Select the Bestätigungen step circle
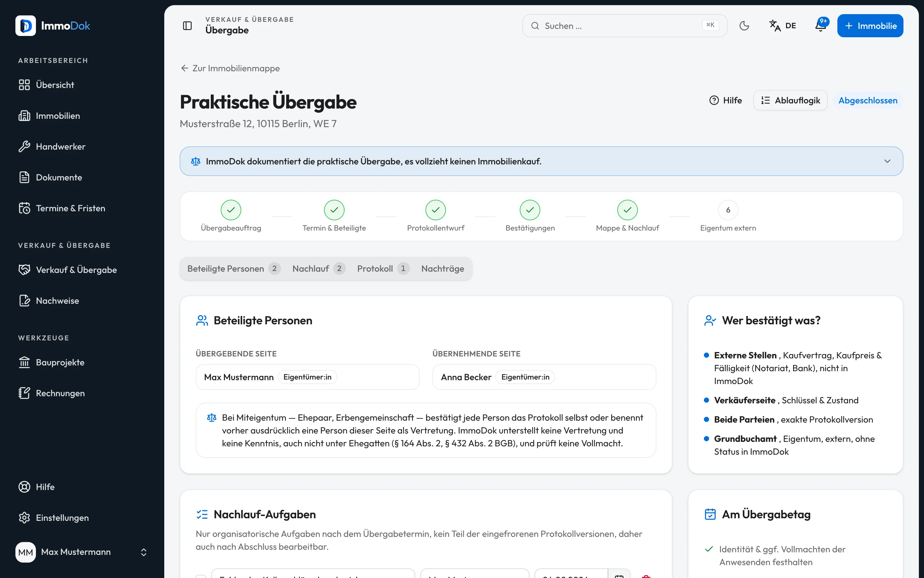Screen dimensions: 924x578 (x=530, y=210)
